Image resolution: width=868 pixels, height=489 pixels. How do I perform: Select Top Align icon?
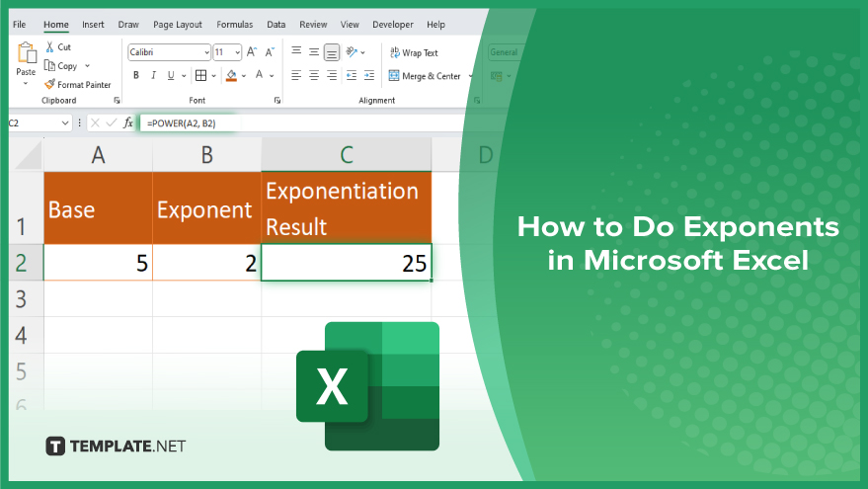click(x=296, y=51)
